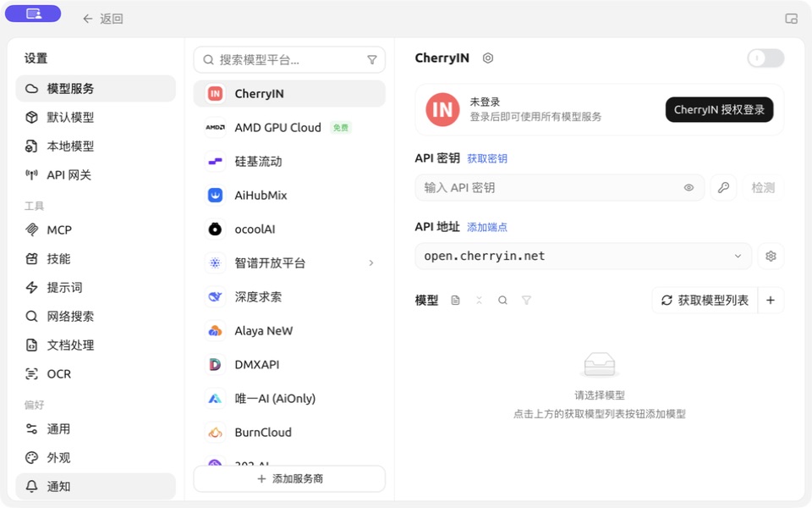The height and width of the screenshot is (508, 812).
Task: Open the settings icon next to CherryIN title
Action: click(488, 58)
